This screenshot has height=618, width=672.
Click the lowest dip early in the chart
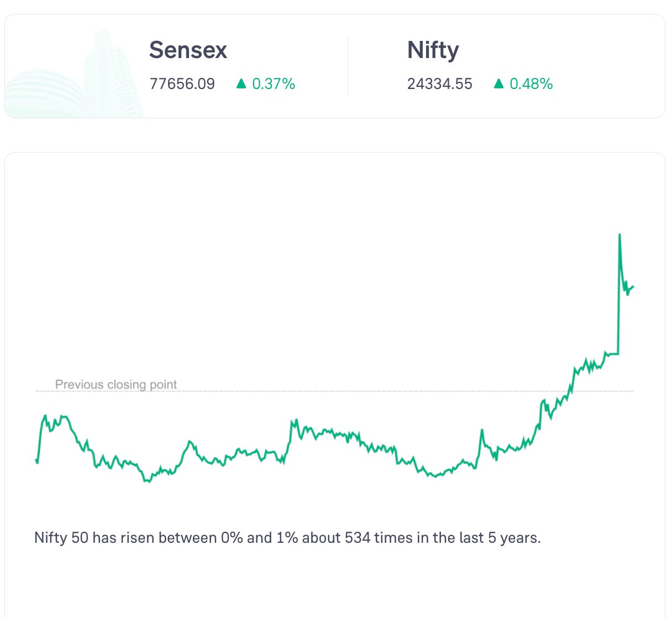pos(148,481)
